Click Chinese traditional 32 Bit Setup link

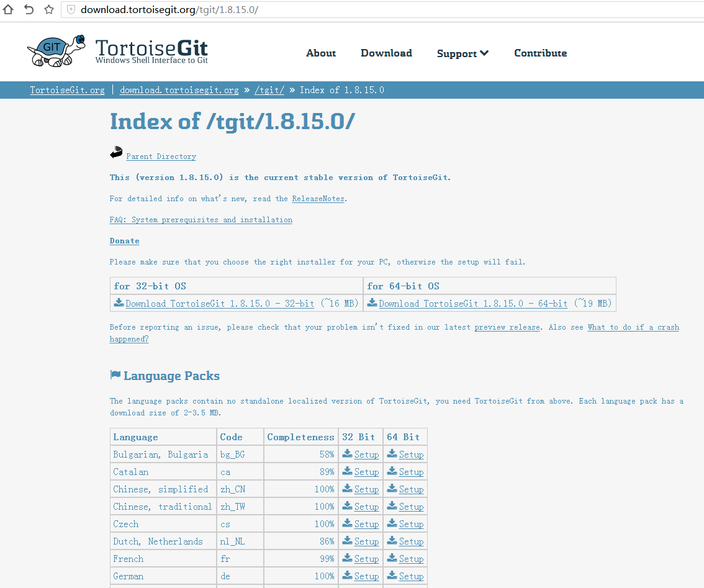pyautogui.click(x=366, y=507)
